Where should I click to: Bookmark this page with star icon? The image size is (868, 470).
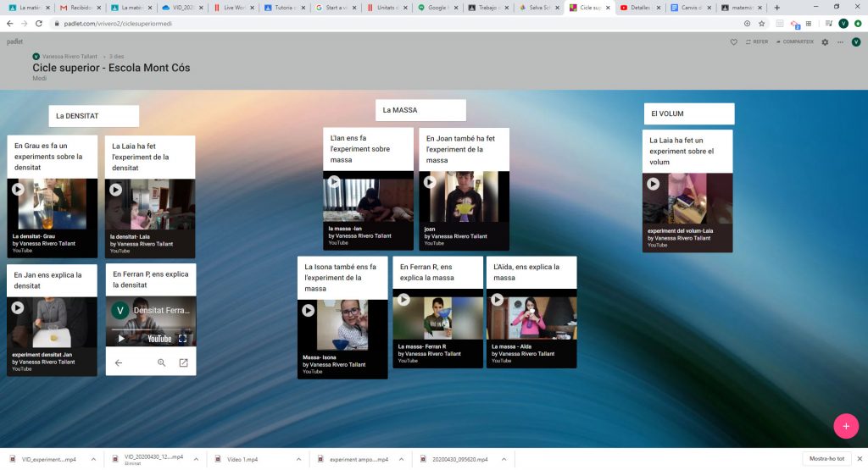click(761, 24)
